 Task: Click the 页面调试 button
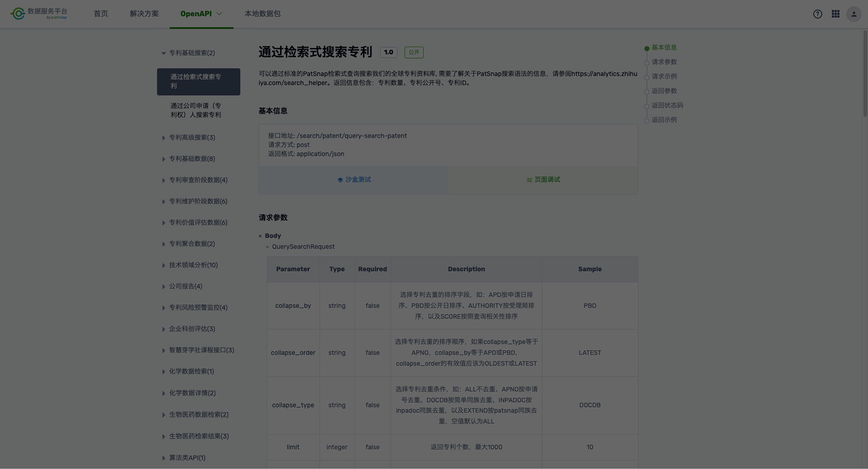pos(547,180)
